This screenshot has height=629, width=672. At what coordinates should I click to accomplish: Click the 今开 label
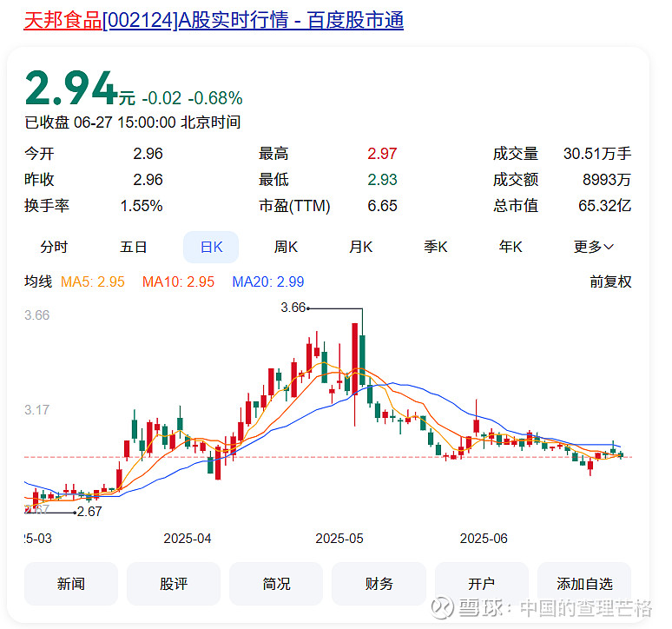coord(39,154)
